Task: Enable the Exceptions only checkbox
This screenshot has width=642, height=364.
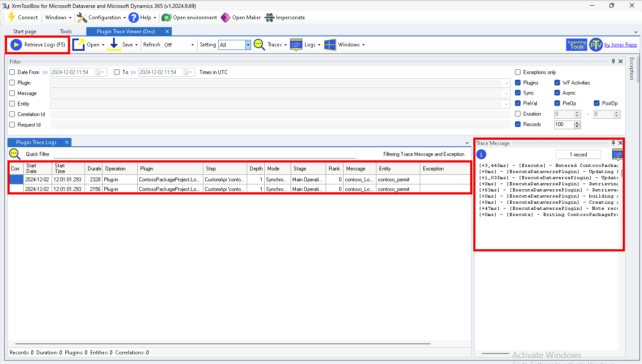Action: click(x=518, y=72)
